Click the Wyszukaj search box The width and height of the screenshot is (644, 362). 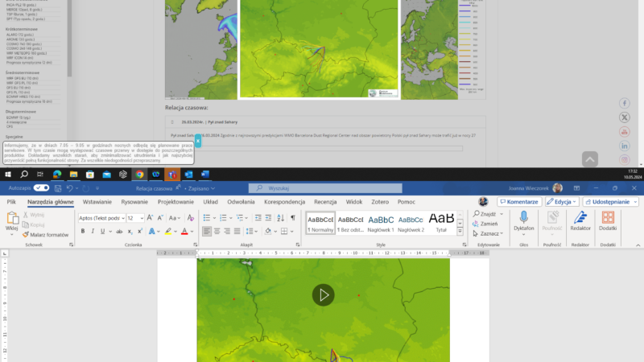pos(325,188)
